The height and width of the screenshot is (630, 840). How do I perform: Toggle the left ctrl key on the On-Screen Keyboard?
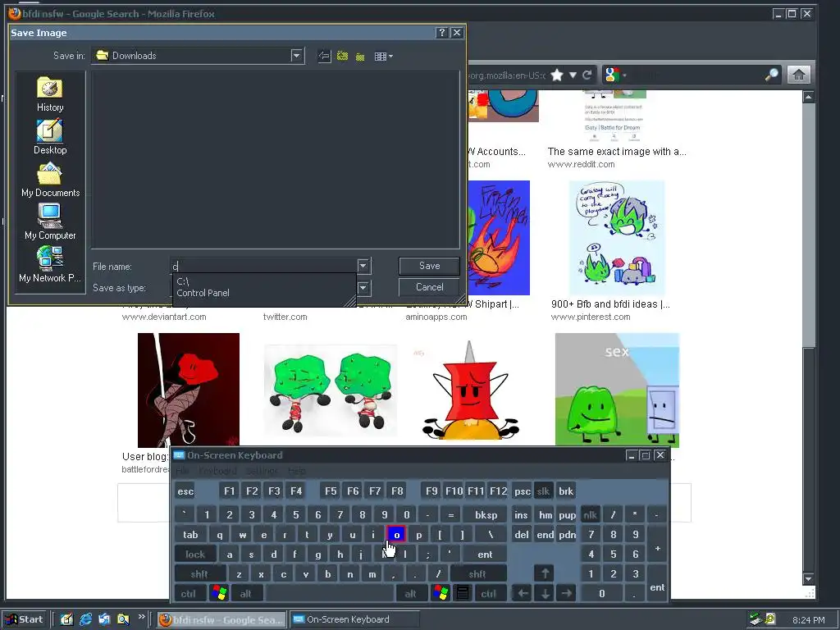coord(188,594)
